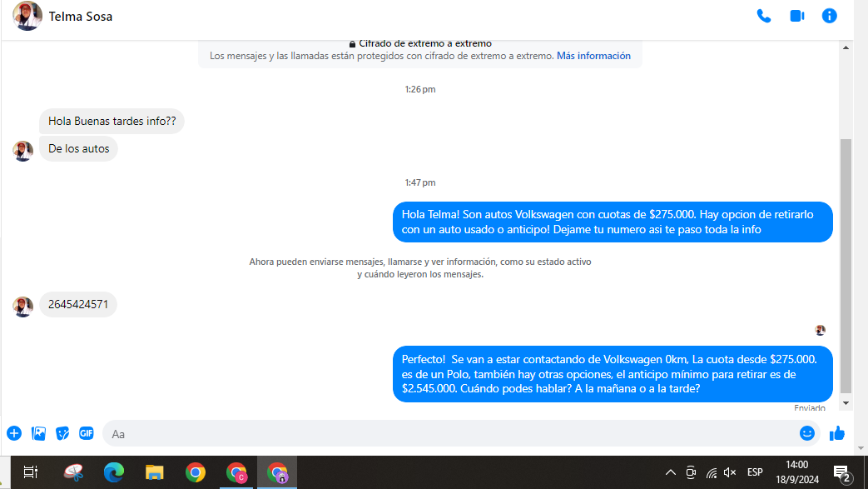Click the 1:47 pm timestamp
The image size is (868, 489).
(420, 182)
